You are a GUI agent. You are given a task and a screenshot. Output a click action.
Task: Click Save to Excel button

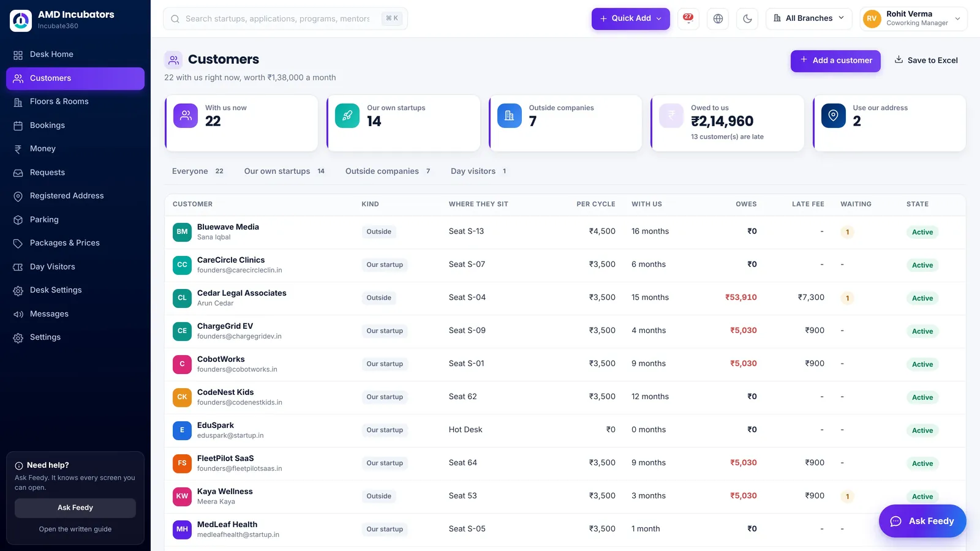pos(926,61)
